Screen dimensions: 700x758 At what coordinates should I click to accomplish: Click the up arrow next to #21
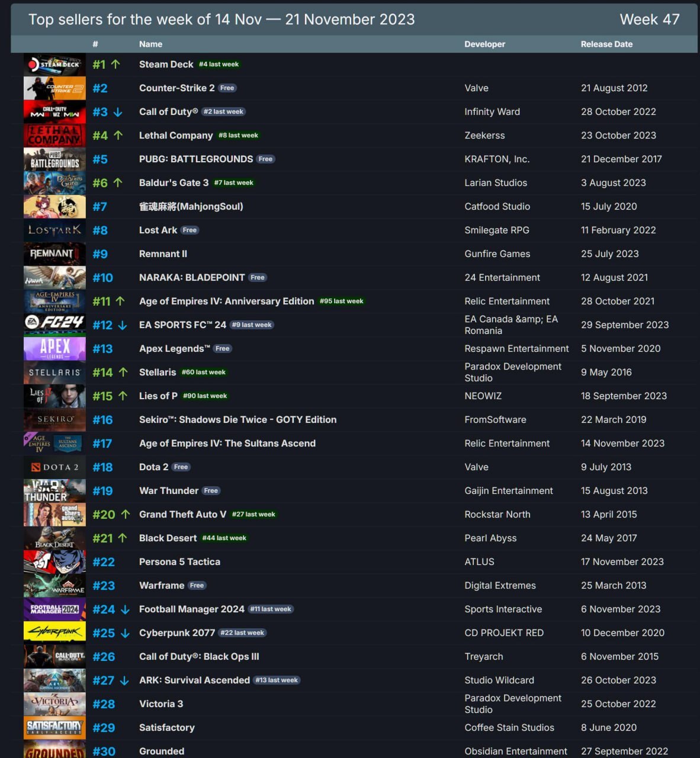tap(123, 538)
